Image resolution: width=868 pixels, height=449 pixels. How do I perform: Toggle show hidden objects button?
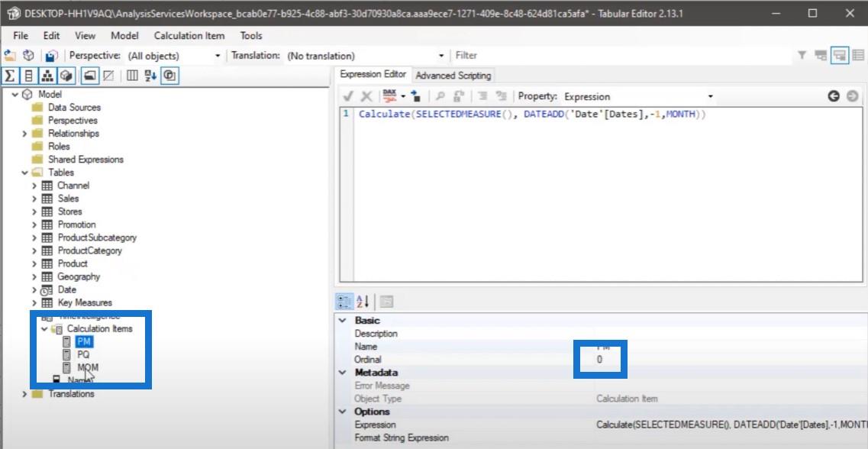coord(108,76)
